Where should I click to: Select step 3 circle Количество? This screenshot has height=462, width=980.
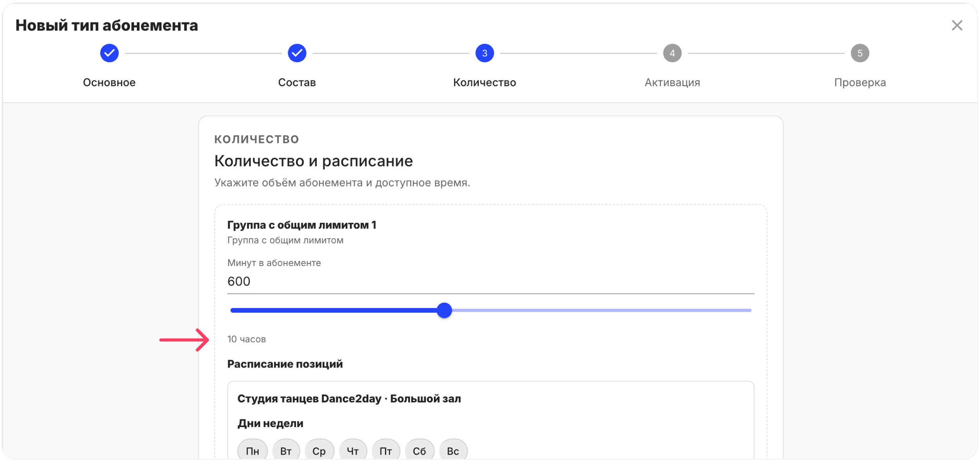click(485, 53)
